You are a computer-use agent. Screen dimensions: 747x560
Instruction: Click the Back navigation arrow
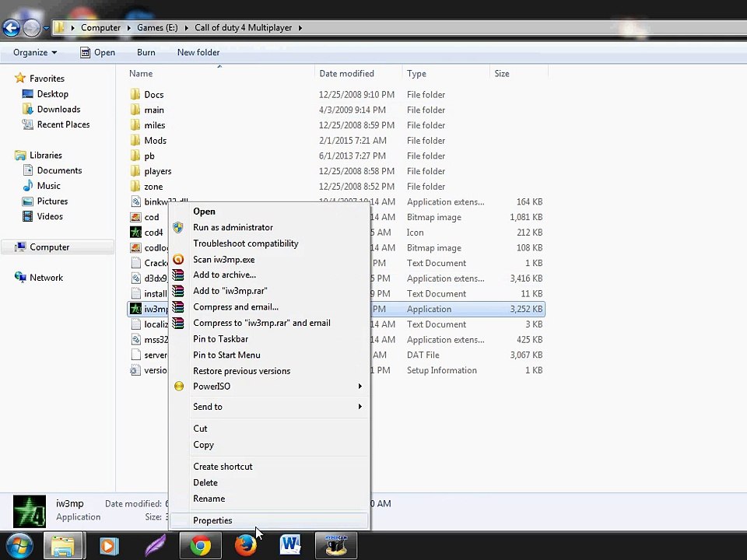12,28
